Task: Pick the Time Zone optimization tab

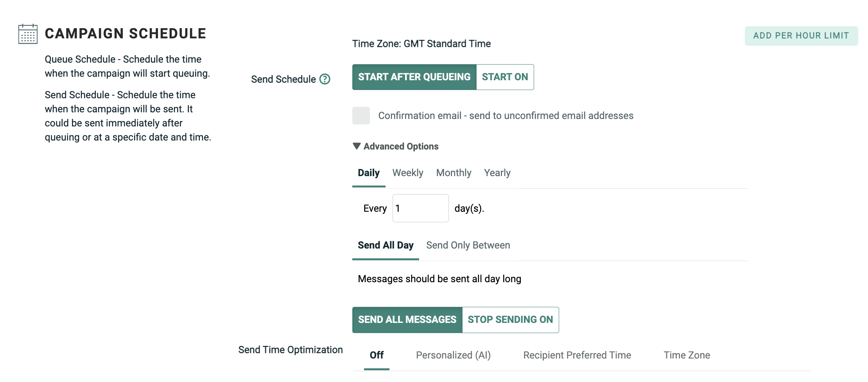Action: click(x=687, y=355)
